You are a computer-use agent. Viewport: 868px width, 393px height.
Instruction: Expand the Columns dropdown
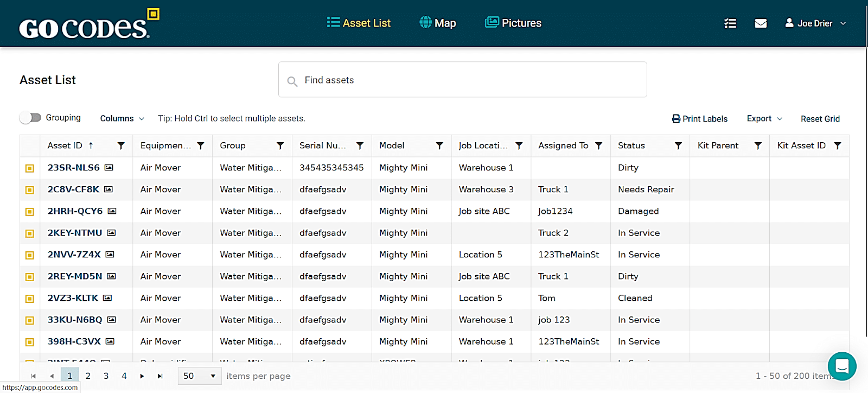tap(122, 118)
